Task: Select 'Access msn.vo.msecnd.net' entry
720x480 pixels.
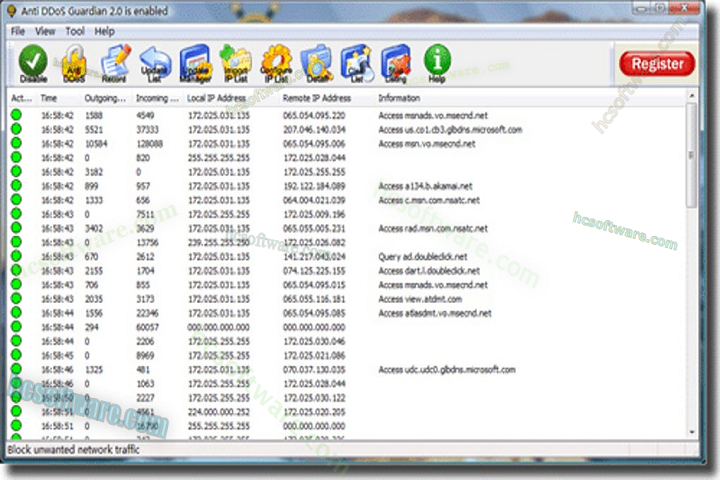Action: point(427,144)
